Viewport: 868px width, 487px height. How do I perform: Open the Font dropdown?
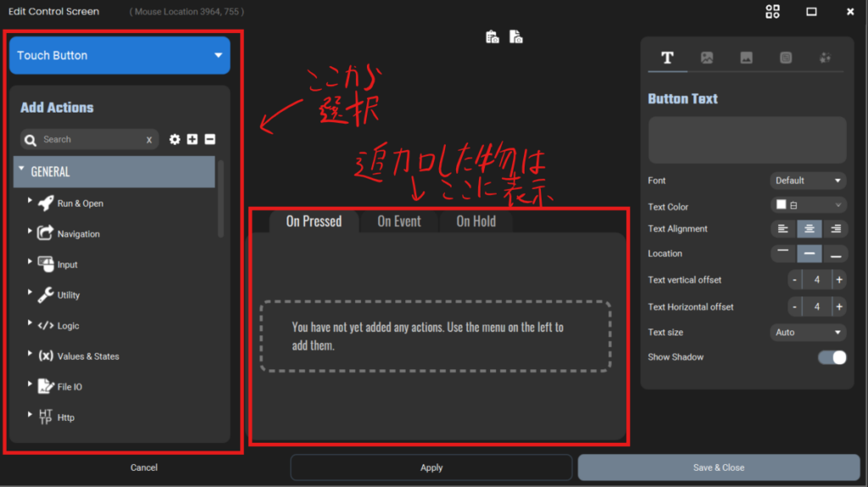pyautogui.click(x=808, y=180)
